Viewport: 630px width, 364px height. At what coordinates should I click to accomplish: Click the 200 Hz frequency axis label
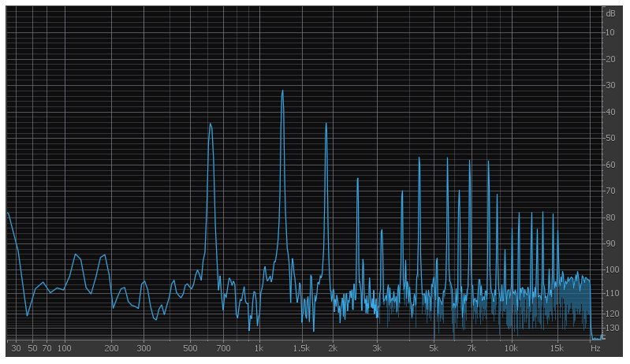click(112, 348)
